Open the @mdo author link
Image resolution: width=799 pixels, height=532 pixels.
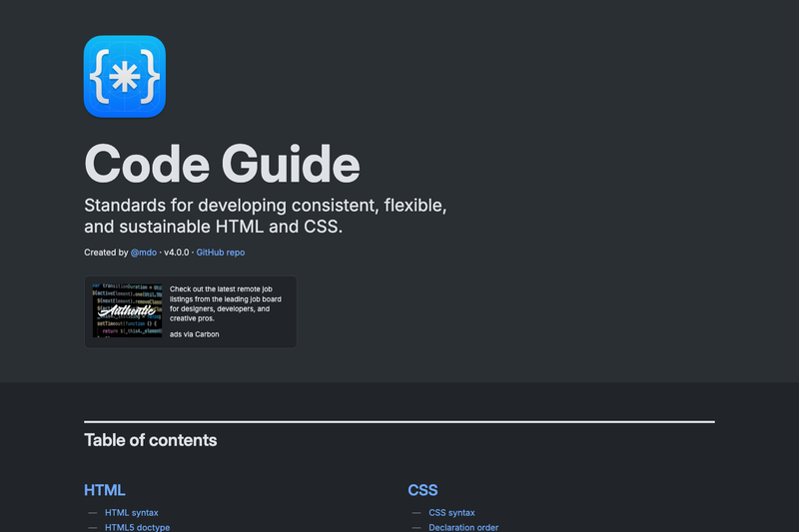[144, 253]
